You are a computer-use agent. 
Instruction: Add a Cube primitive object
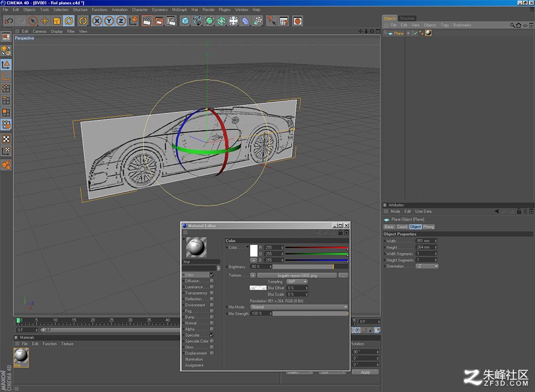[185, 21]
